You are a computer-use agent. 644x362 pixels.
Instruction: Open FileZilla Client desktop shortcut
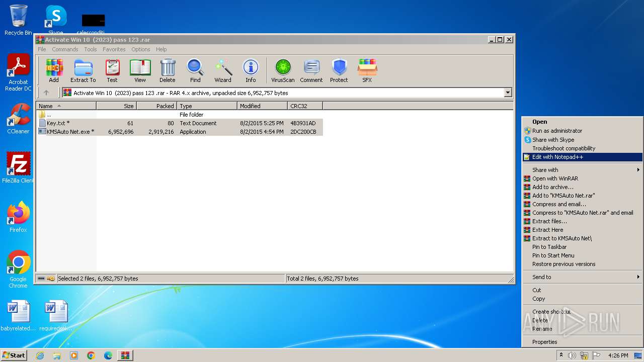point(18,167)
